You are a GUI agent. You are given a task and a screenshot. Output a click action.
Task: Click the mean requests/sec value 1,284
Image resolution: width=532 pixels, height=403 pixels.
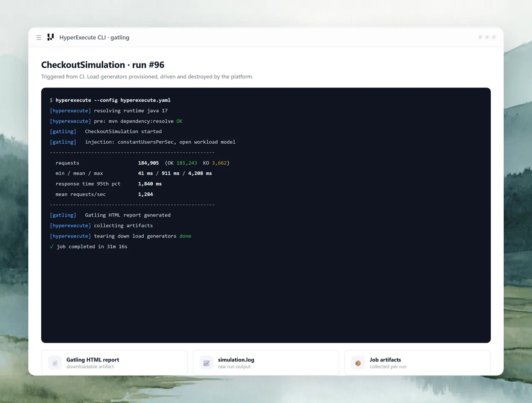pyautogui.click(x=145, y=194)
